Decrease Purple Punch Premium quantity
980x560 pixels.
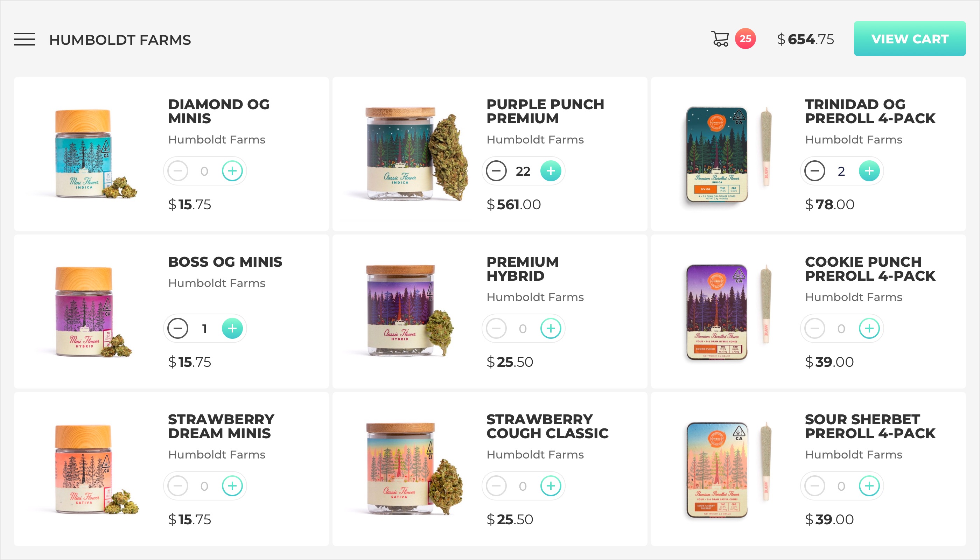click(x=496, y=171)
